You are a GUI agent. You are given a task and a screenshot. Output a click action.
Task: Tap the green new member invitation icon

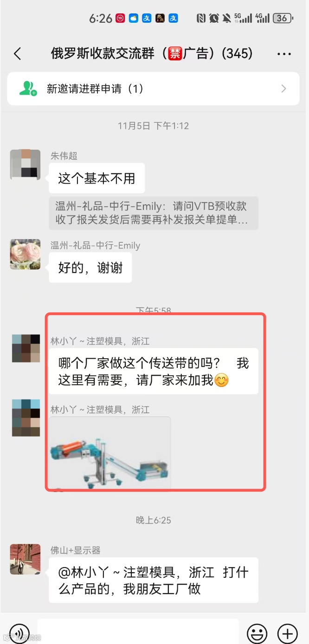(x=28, y=88)
